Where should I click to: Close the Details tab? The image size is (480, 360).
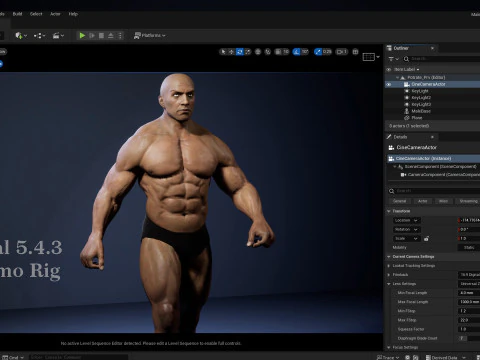tap(432, 137)
